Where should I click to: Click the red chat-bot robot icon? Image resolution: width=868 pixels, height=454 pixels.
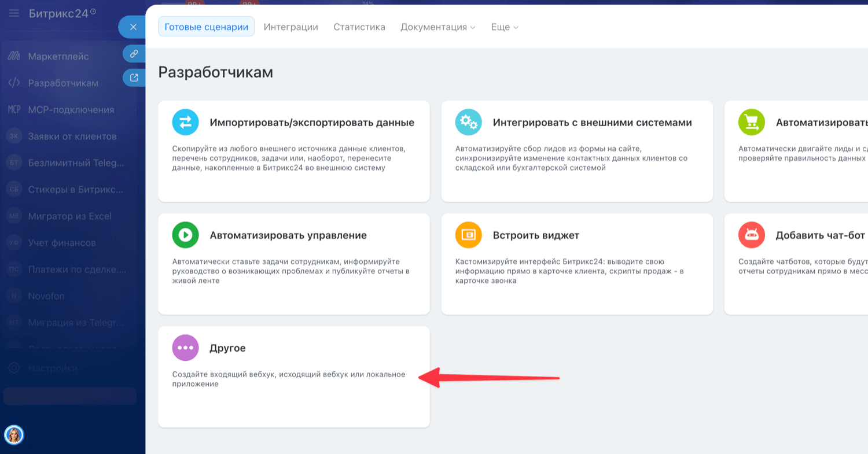coord(752,235)
